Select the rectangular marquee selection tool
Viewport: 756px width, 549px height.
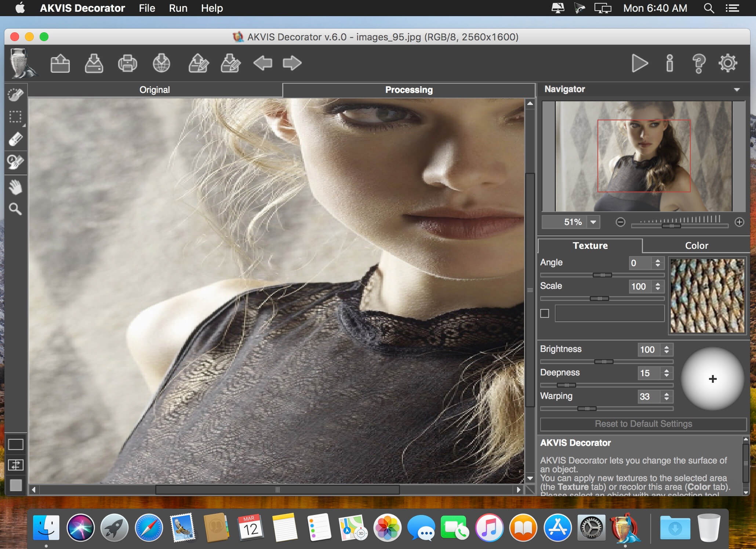tap(15, 117)
